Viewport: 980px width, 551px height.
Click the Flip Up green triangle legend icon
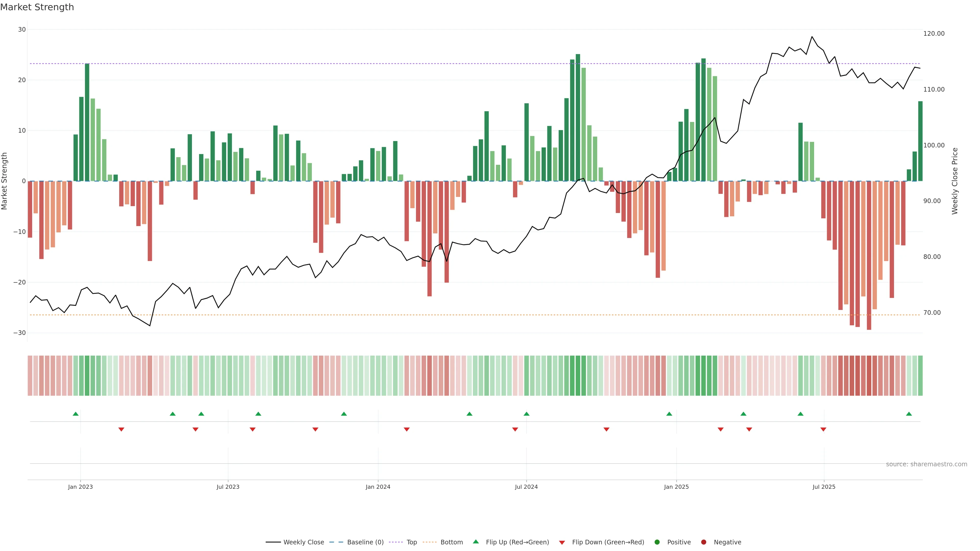point(475,542)
